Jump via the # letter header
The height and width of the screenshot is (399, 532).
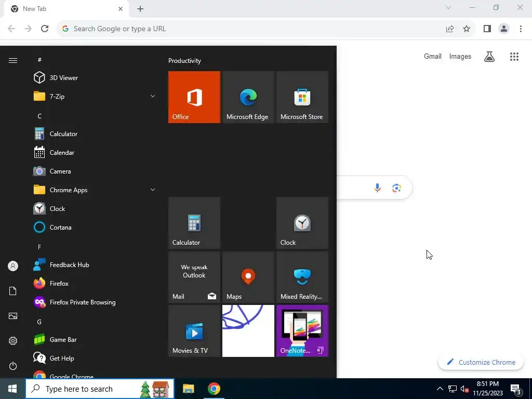39,60
